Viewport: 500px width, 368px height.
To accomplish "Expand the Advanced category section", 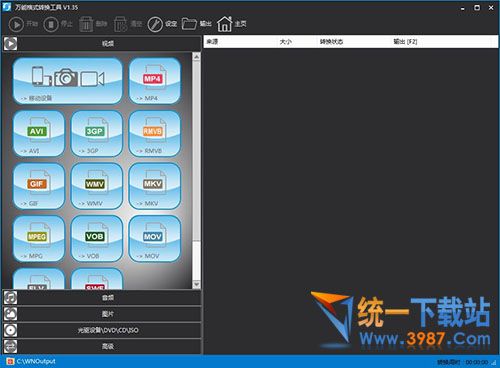I will [x=102, y=346].
